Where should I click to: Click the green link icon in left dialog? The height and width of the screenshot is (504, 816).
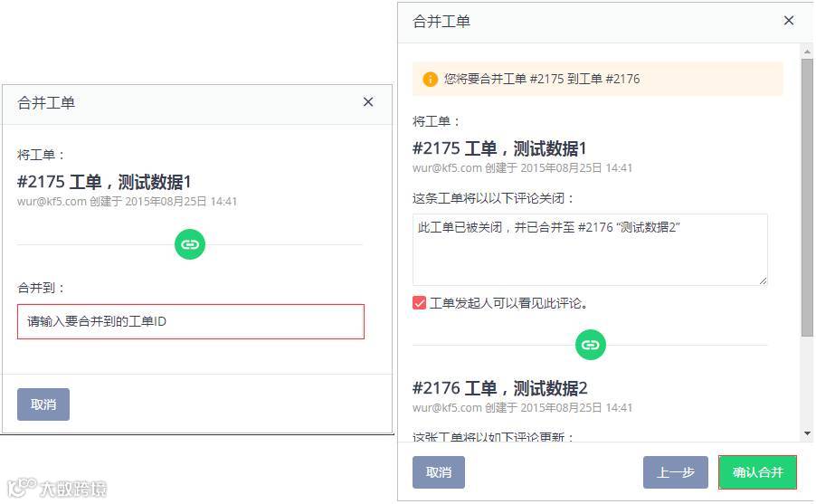coord(190,244)
